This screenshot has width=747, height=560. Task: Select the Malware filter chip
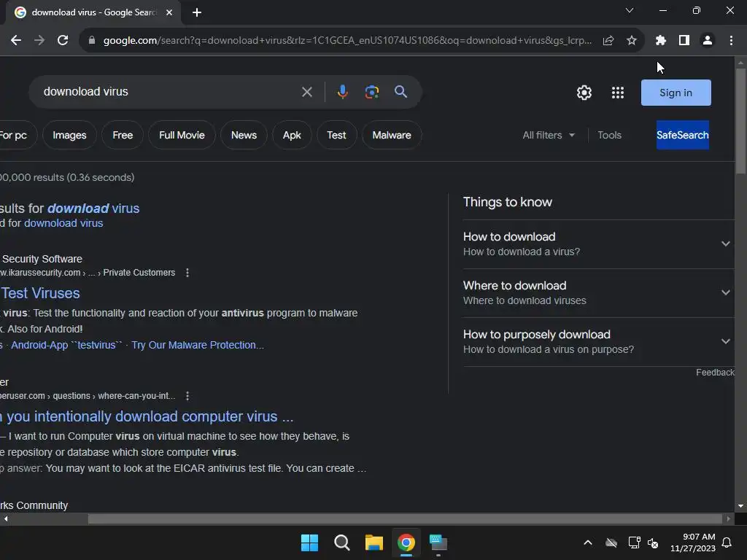(392, 135)
